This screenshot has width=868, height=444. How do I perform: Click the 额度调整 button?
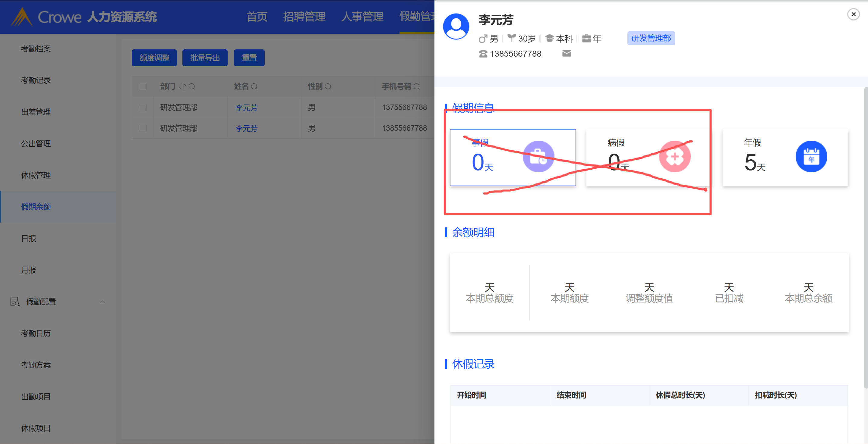tap(154, 58)
